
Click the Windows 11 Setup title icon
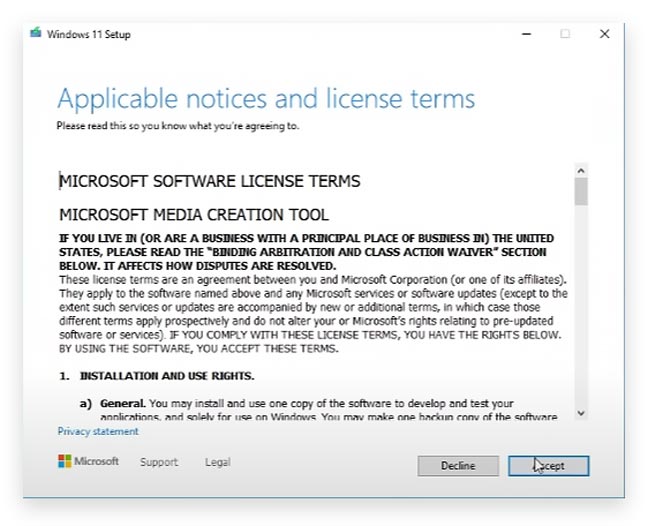(x=36, y=33)
